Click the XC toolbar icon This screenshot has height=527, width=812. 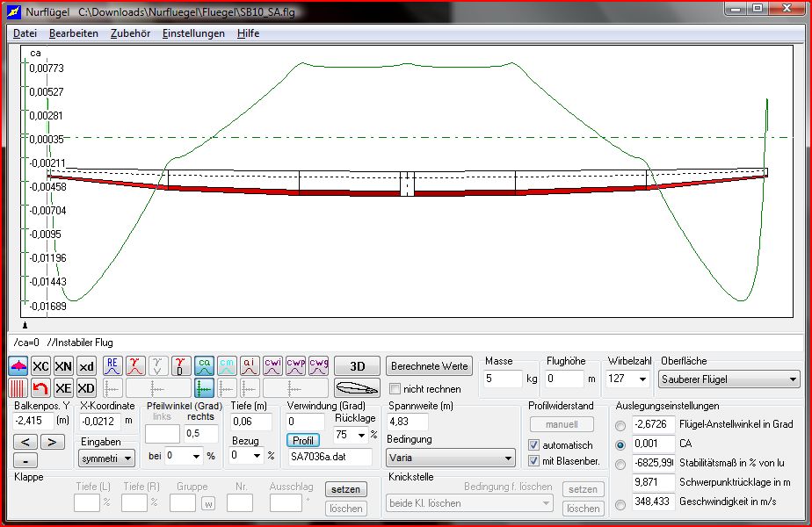40,366
